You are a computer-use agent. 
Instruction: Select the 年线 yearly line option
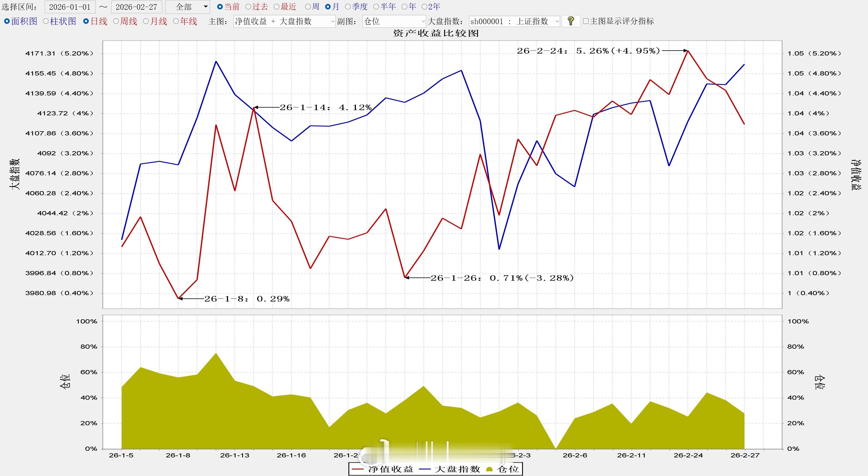pos(176,21)
